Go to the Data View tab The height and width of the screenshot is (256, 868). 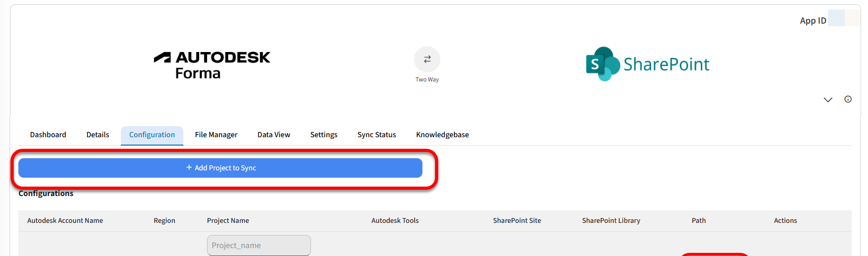click(274, 135)
